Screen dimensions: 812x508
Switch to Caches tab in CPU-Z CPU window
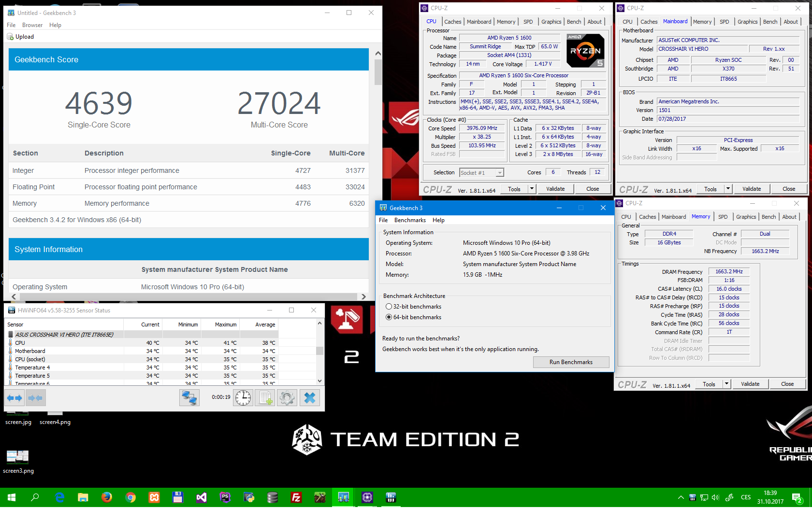453,22
